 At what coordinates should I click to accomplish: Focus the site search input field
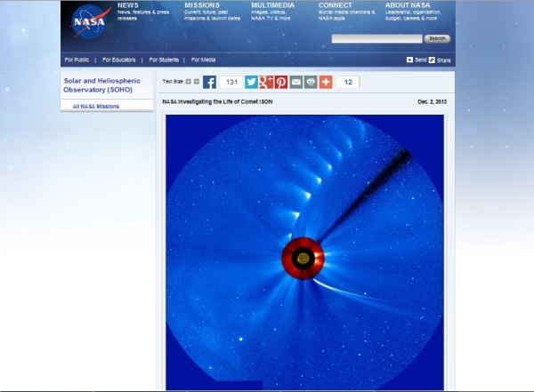[376, 38]
